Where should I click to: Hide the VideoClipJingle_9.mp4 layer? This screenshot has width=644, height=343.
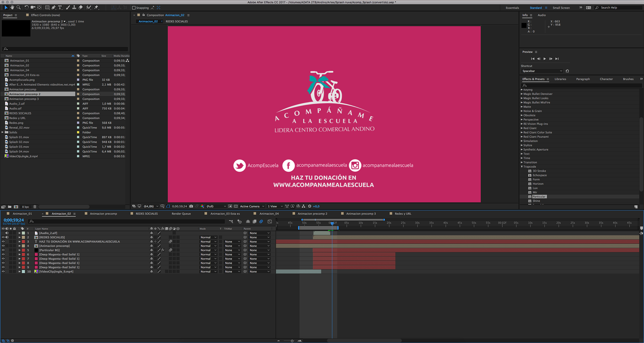pyautogui.click(x=3, y=272)
